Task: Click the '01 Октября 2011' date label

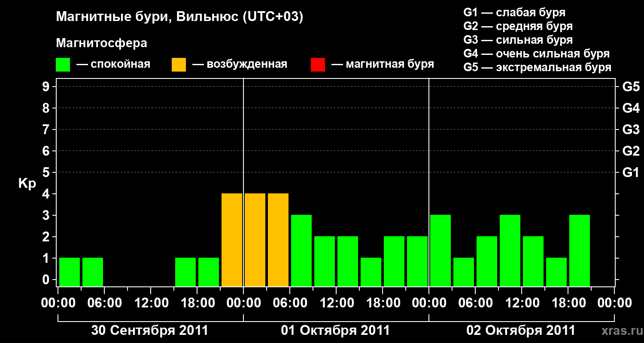Action: 335,331
